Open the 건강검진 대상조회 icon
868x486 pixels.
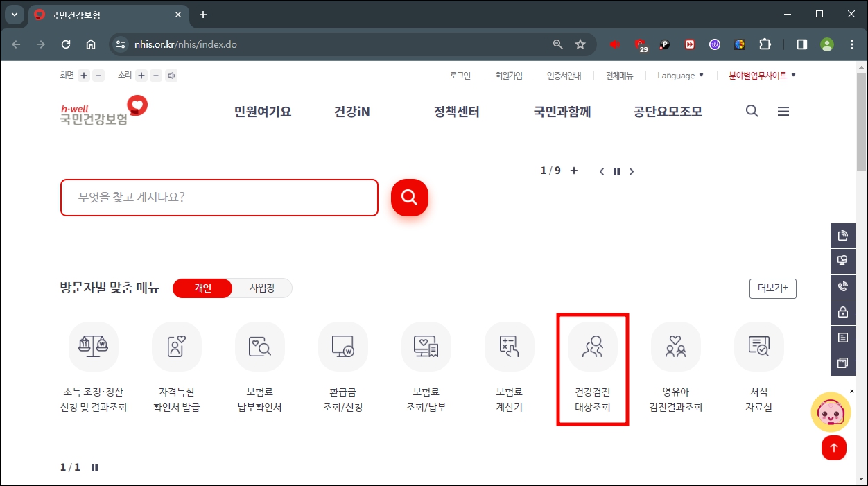tap(593, 347)
